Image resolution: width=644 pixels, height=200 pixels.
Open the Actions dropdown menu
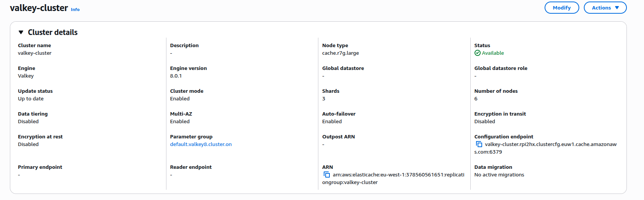click(x=605, y=8)
